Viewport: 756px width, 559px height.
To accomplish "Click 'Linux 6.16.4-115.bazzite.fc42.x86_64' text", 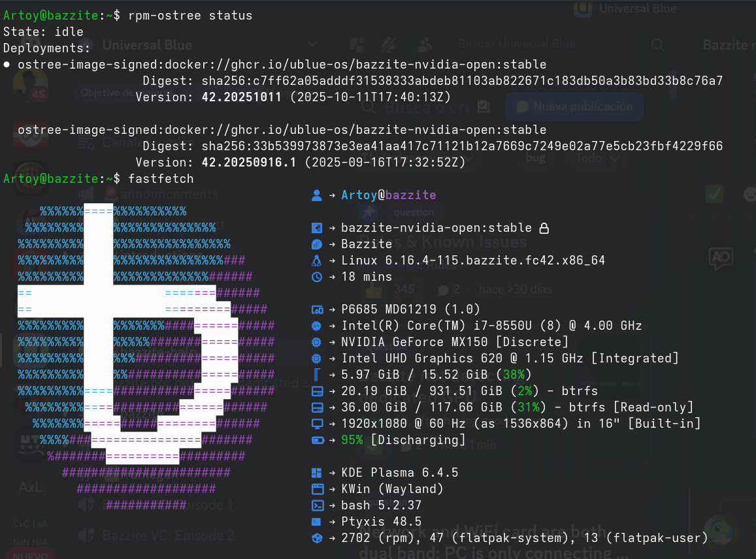I will [473, 261].
